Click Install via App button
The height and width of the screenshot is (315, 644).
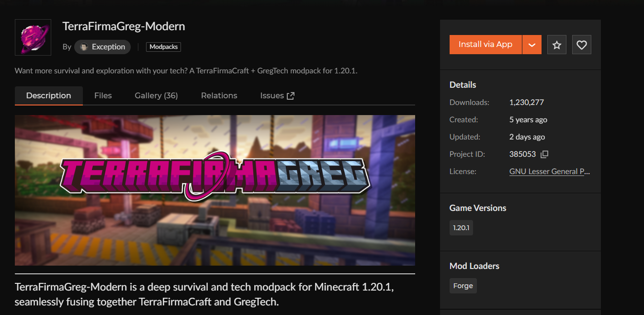[486, 45]
